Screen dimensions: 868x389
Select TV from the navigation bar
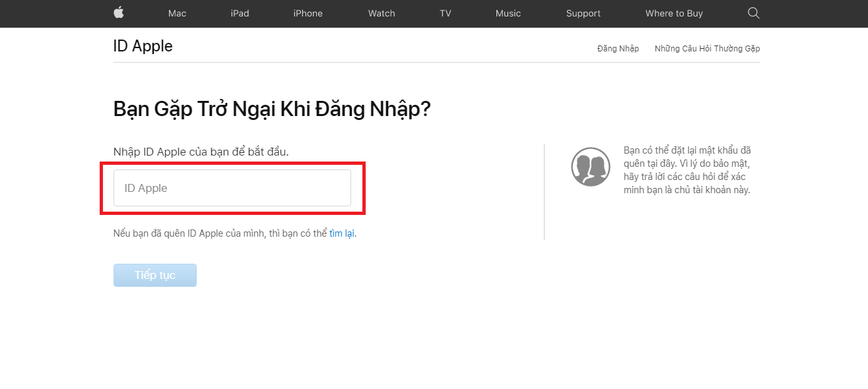pos(446,13)
